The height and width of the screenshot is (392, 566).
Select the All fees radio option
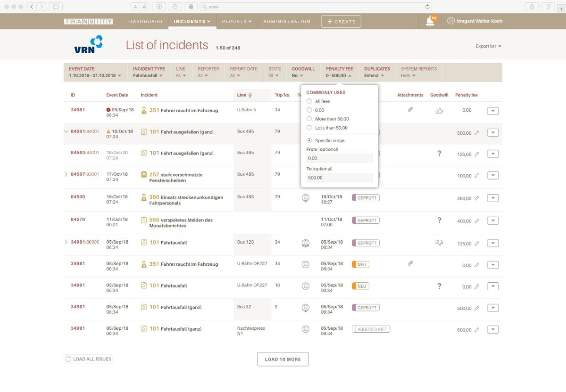coord(309,101)
